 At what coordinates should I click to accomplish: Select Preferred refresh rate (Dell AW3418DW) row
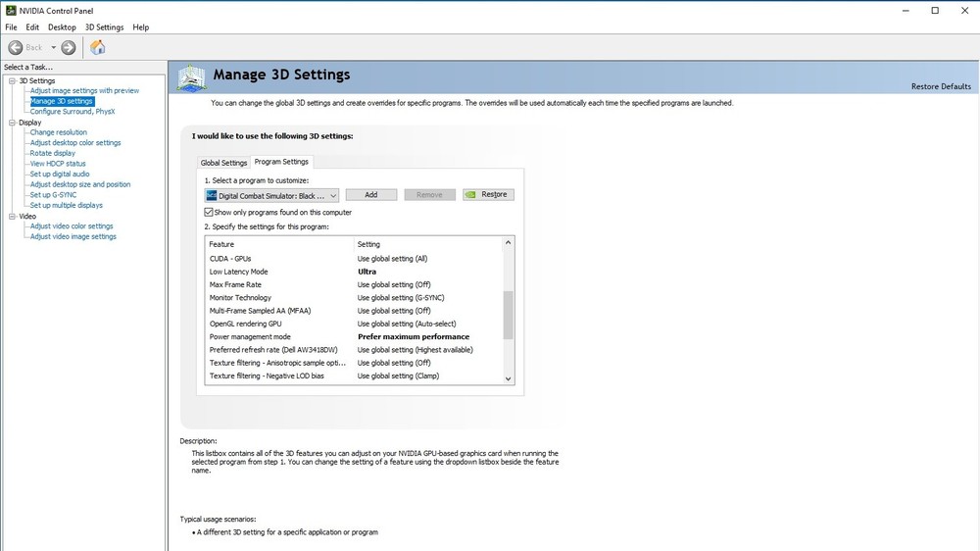click(353, 350)
